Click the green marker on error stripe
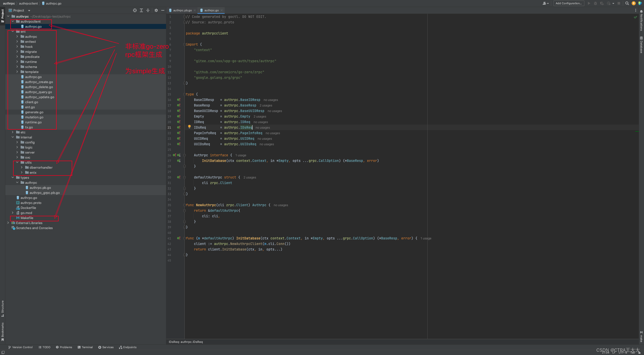This screenshot has width=644, height=355. (637, 131)
